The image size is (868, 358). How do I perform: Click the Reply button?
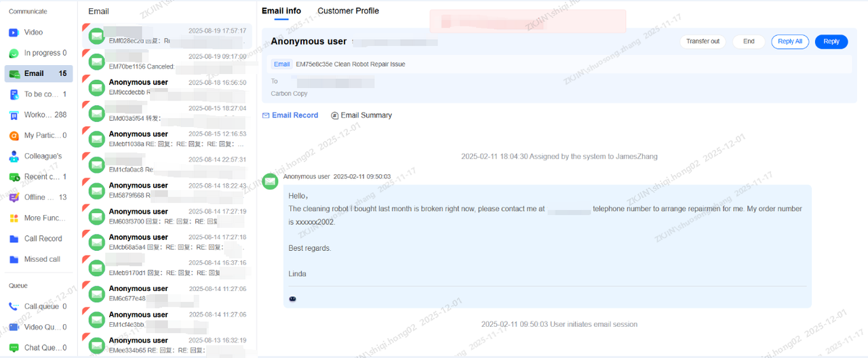click(x=831, y=41)
